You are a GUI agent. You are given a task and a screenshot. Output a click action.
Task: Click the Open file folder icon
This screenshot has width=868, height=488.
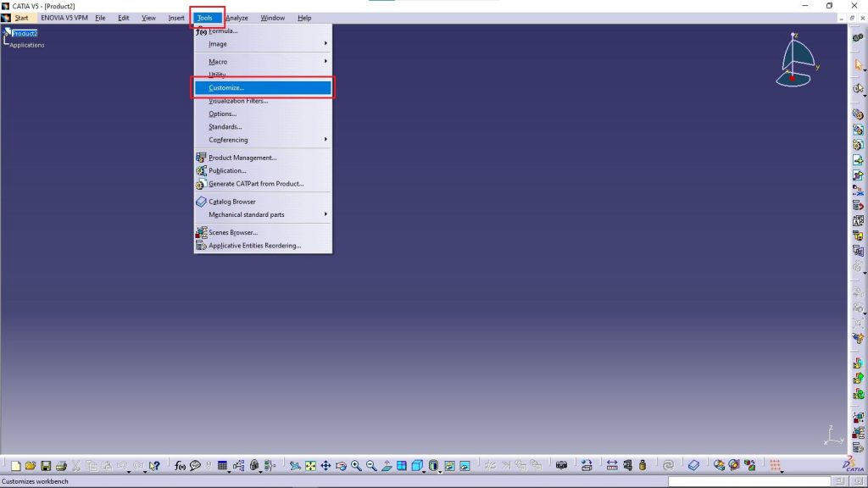click(31, 466)
